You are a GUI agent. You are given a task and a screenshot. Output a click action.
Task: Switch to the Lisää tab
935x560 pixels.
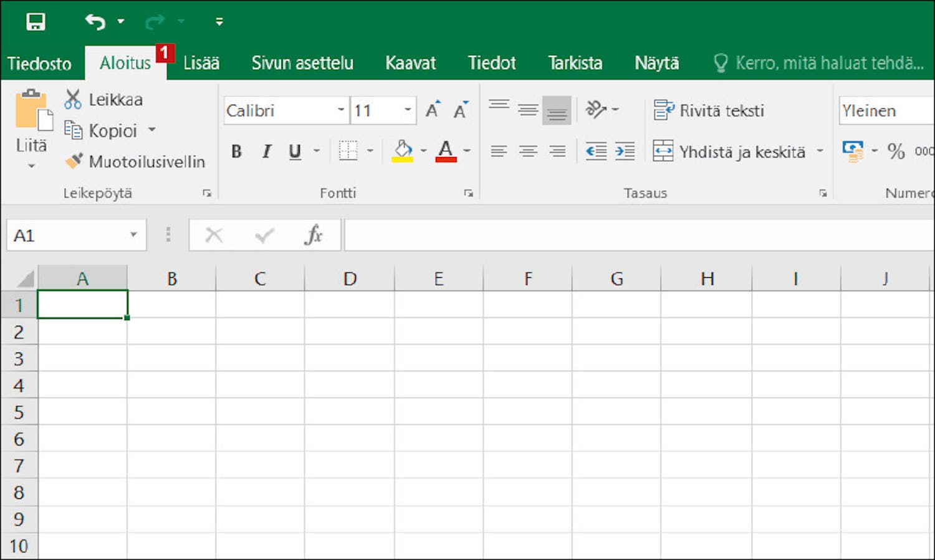pyautogui.click(x=201, y=63)
